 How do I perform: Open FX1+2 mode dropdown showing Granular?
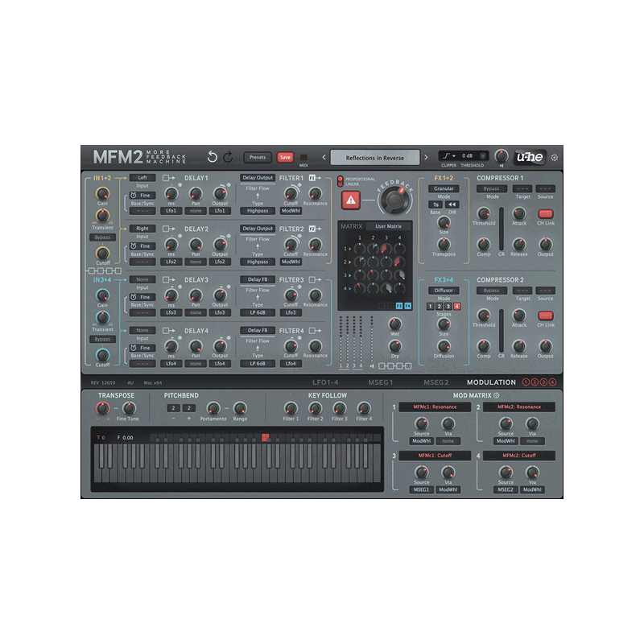click(444, 188)
